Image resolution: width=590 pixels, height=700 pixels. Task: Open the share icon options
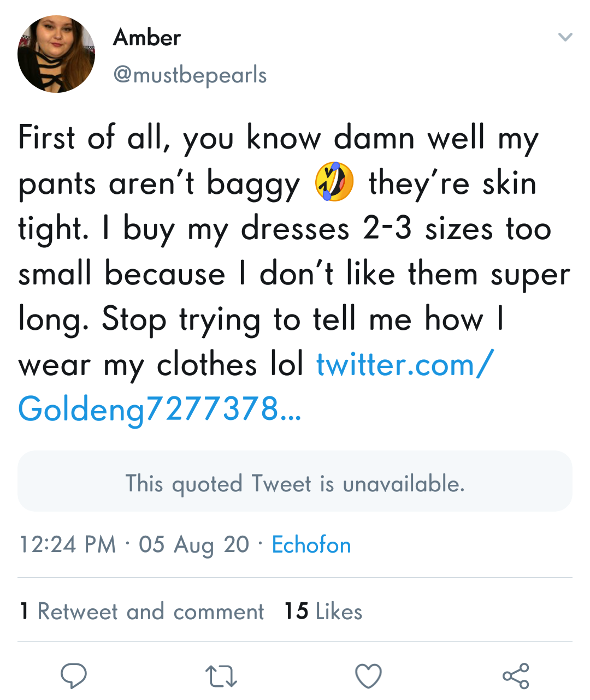coord(516,676)
